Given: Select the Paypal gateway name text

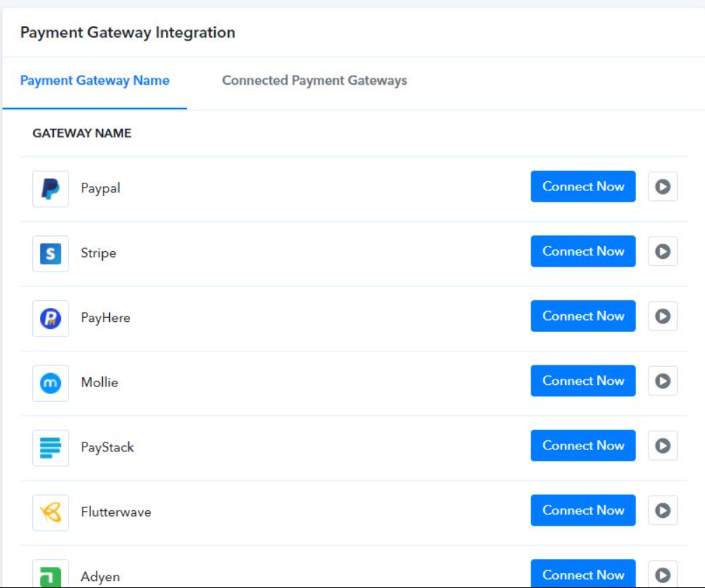Looking at the screenshot, I should click(100, 188).
